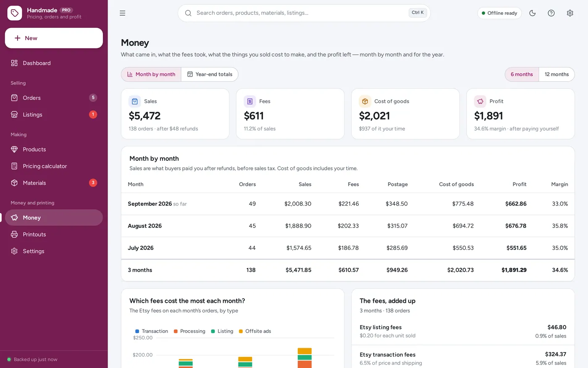
Task: Click the magnifier icon in the search bar
Action: click(x=188, y=13)
